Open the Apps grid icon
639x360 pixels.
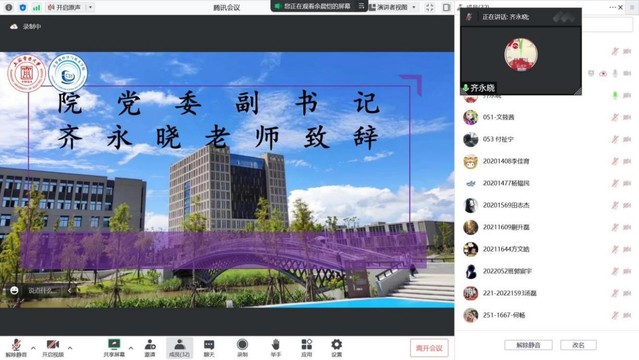point(306,348)
